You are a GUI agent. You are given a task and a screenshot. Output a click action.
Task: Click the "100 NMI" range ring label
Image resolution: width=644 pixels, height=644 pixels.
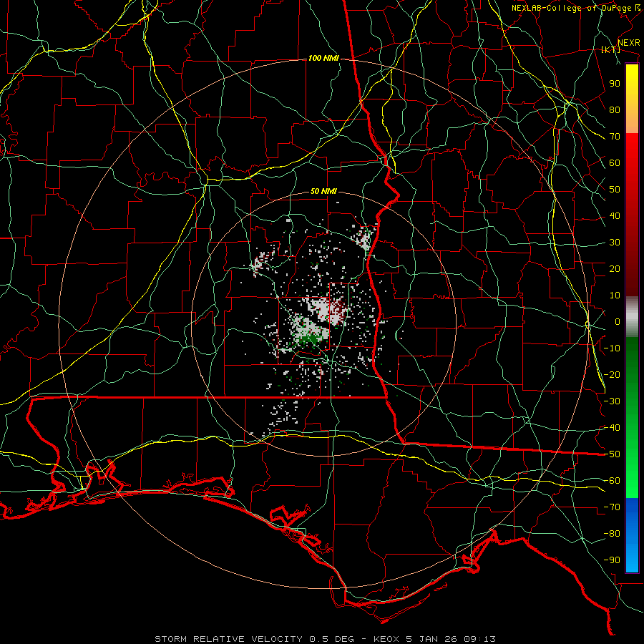(x=323, y=59)
